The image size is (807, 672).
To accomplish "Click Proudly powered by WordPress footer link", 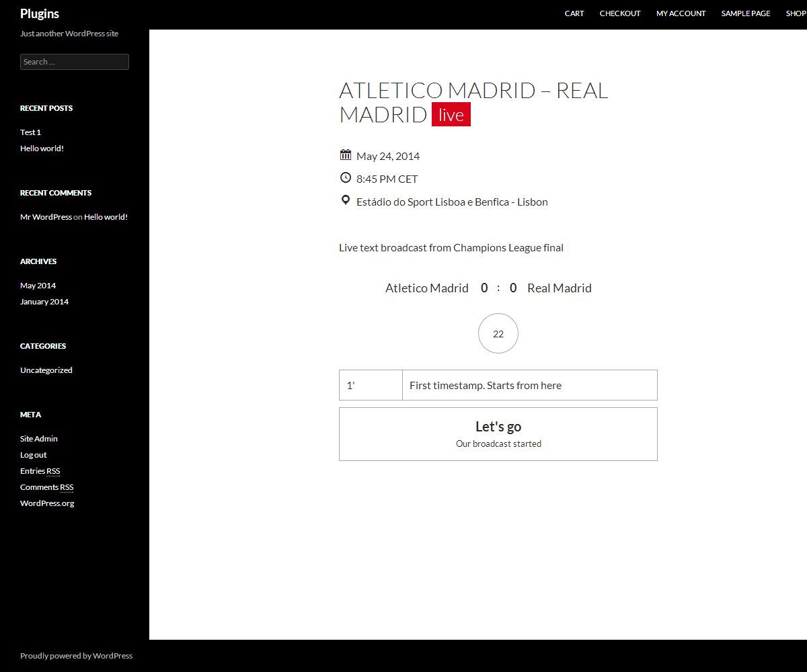I will [x=76, y=656].
